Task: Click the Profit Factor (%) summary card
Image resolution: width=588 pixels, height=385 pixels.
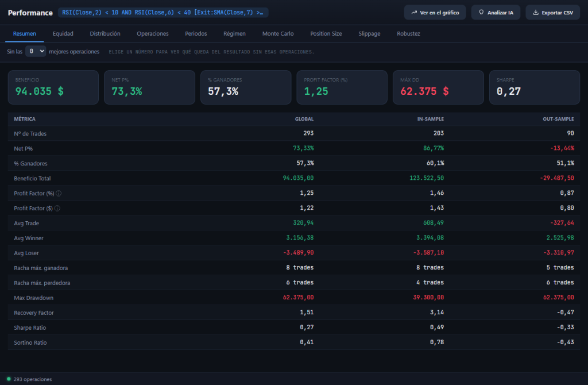Action: (342, 87)
